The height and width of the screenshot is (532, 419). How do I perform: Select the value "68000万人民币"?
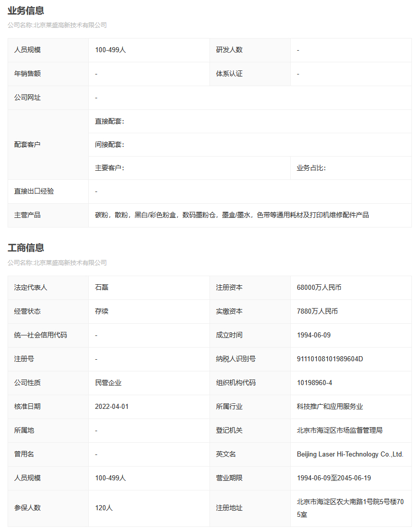319,288
